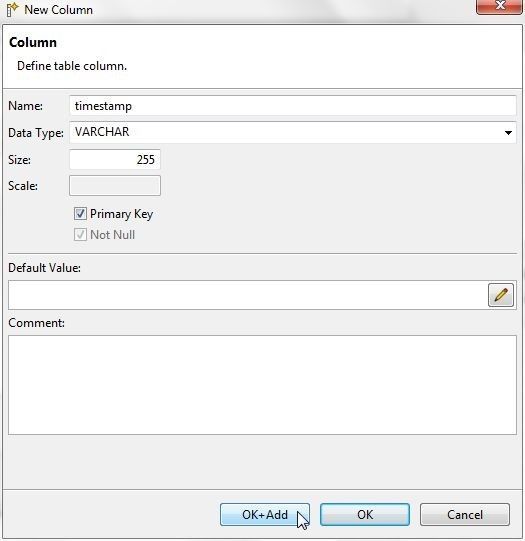
Task: Click inside the Default Value text box
Action: click(x=247, y=295)
